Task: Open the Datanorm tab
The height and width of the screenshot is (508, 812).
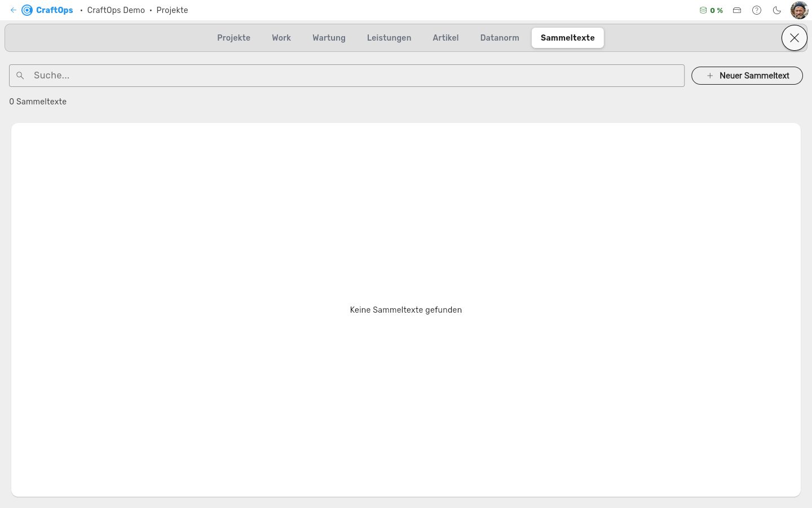Action: 500,38
